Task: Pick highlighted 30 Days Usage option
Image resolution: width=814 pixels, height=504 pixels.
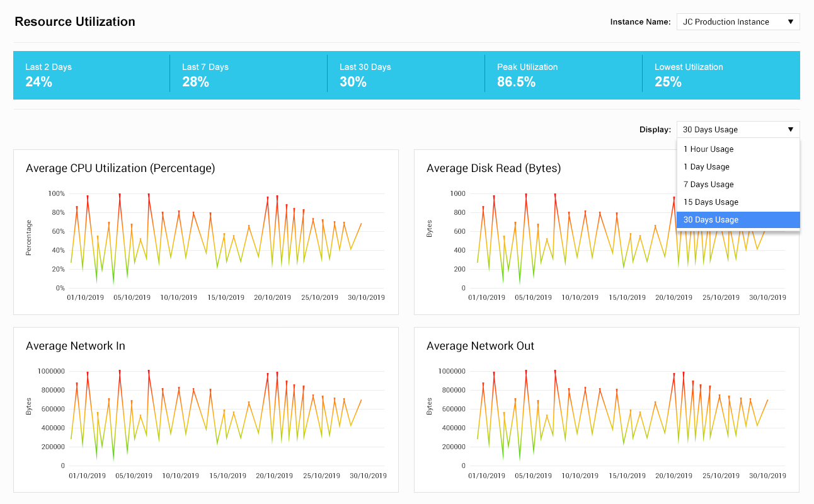Action: point(738,220)
